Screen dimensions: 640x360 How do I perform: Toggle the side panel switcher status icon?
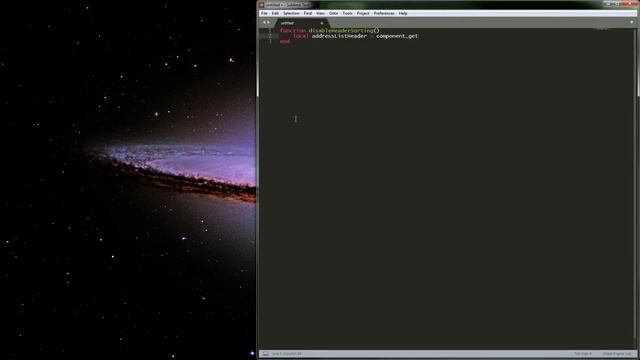[x=265, y=354]
